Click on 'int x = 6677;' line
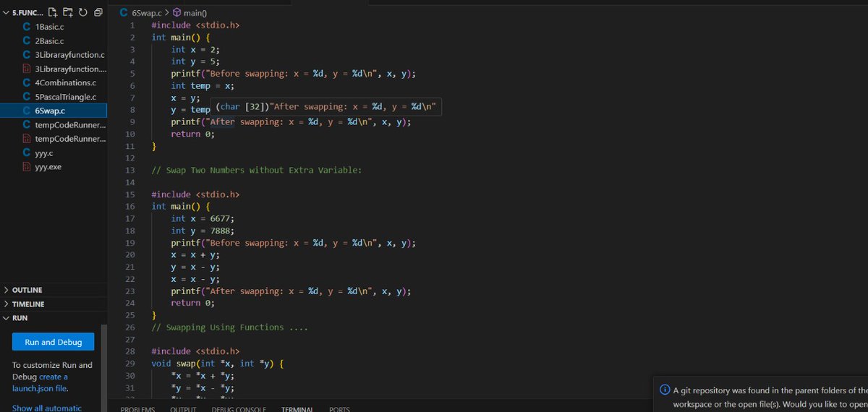This screenshot has width=868, height=412. [x=203, y=218]
